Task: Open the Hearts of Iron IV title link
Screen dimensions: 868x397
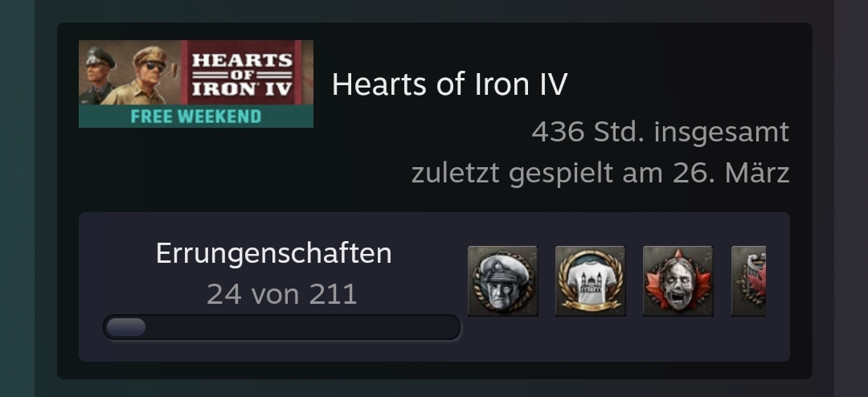Action: click(x=449, y=84)
